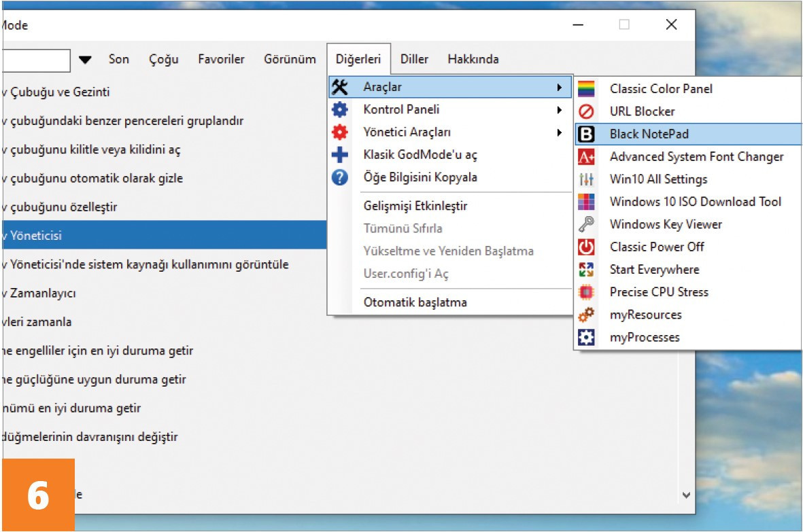Viewport: 803px width, 532px height.
Task: Open the Görünüm menu
Action: pyautogui.click(x=290, y=59)
